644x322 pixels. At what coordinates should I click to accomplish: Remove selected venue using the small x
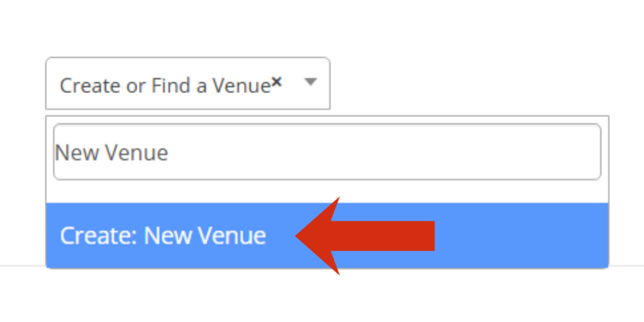[x=277, y=82]
